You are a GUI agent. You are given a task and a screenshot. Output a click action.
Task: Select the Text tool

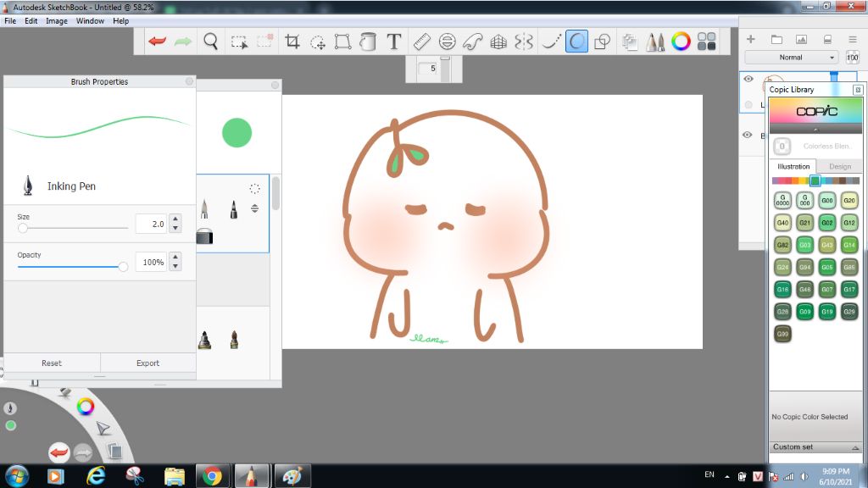pos(393,42)
